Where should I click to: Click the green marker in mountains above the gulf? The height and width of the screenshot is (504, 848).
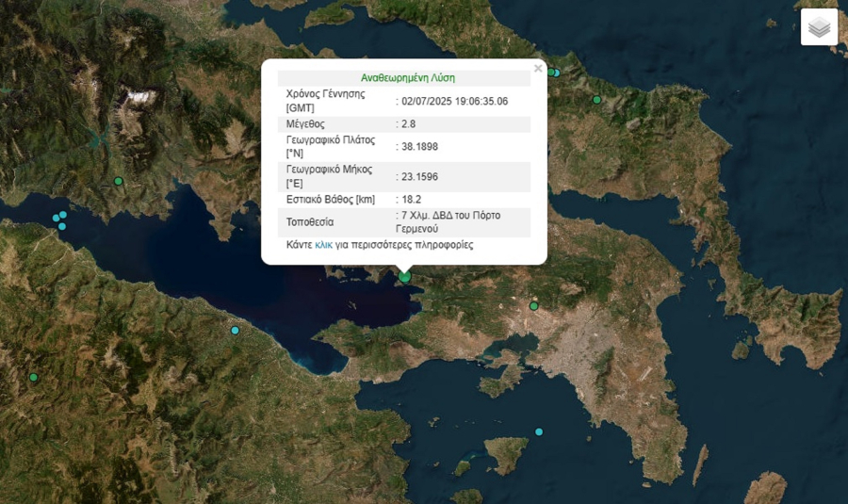[119, 181]
